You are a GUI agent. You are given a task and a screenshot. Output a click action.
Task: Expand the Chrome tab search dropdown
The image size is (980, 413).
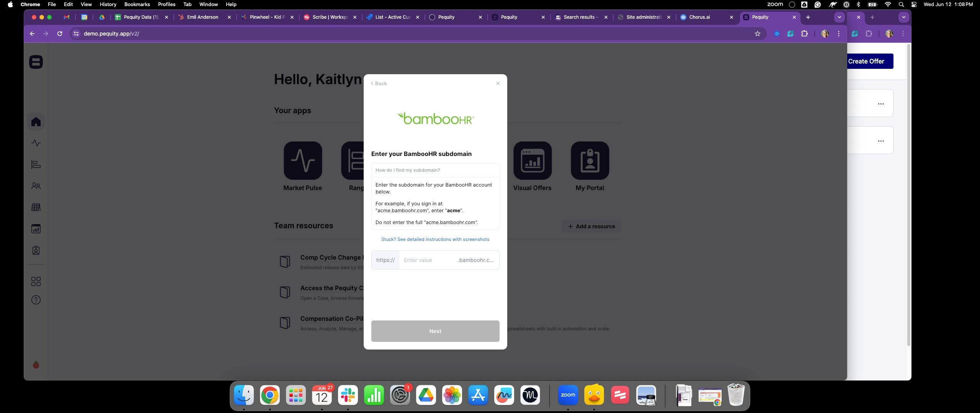839,17
